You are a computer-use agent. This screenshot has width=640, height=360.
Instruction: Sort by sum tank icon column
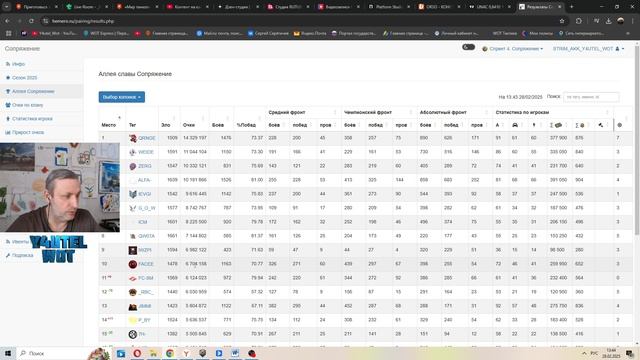(557, 125)
